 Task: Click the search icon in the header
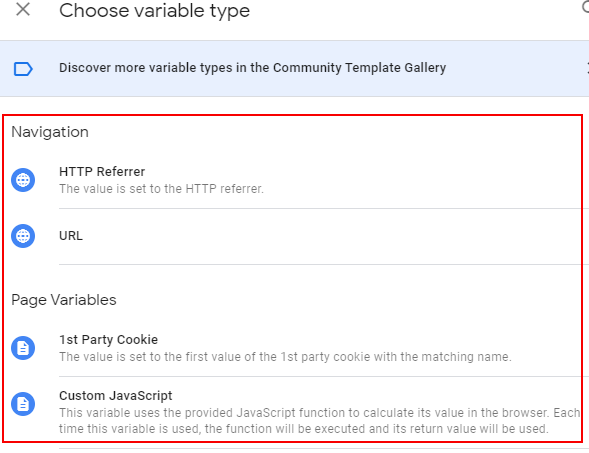coord(586,8)
